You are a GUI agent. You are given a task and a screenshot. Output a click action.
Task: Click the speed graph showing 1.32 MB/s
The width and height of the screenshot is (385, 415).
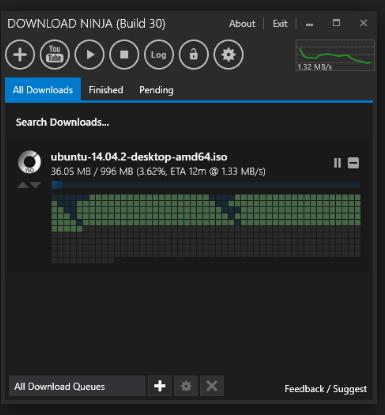(x=335, y=55)
